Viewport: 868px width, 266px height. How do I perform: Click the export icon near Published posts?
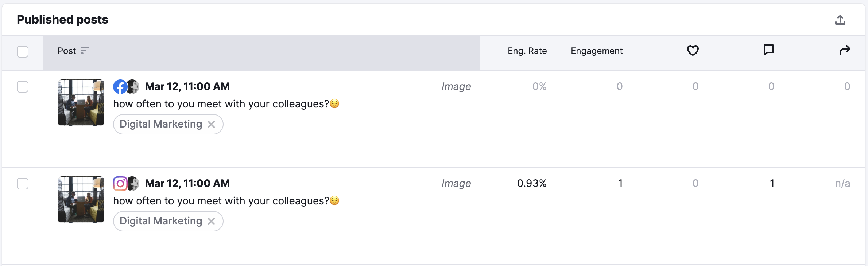coord(841,20)
